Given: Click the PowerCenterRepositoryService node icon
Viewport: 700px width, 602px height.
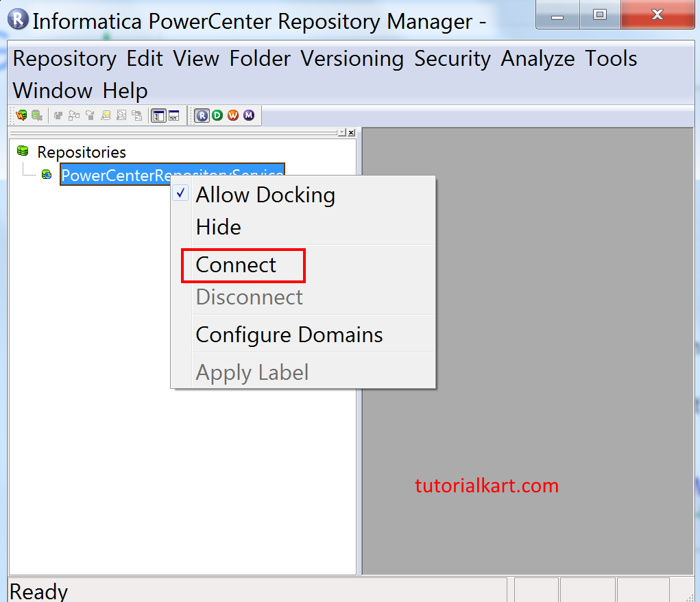Looking at the screenshot, I should (47, 175).
